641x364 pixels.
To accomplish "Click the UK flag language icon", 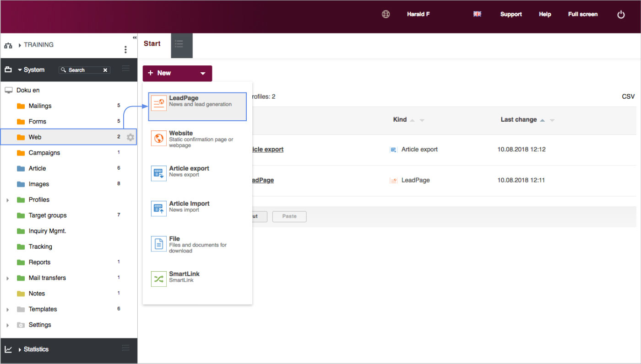I will pos(477,14).
